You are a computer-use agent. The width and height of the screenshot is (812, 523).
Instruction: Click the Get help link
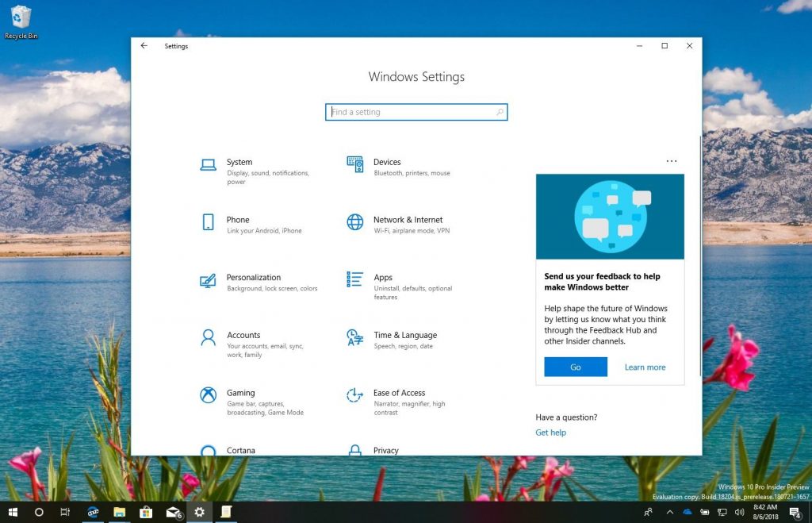[x=550, y=433]
